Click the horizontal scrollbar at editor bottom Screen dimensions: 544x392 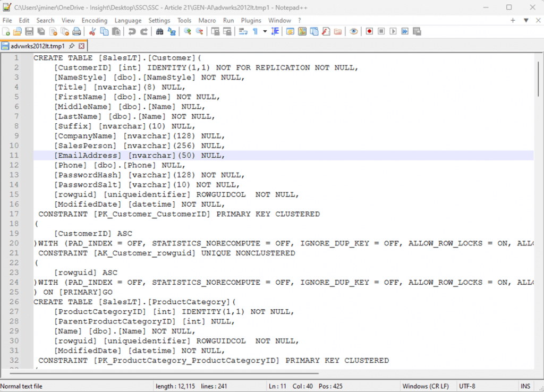tap(164, 373)
